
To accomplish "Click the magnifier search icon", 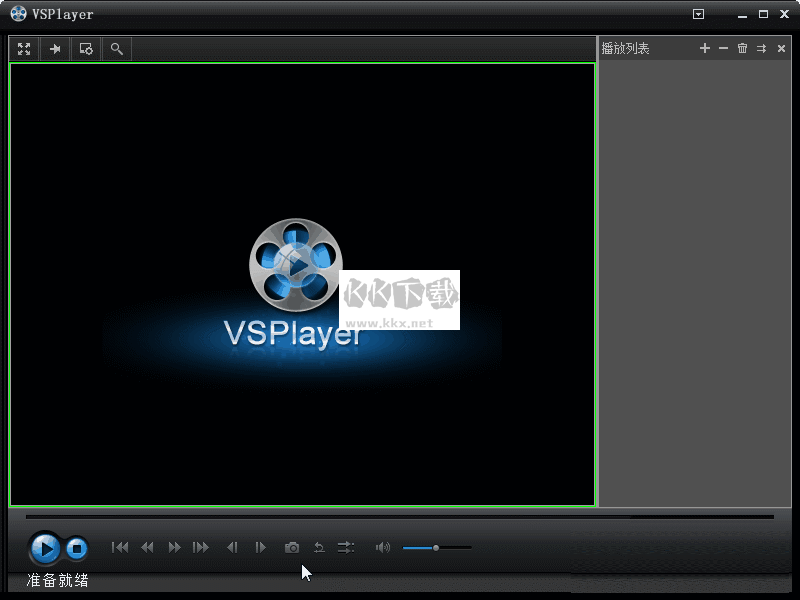I will [117, 49].
